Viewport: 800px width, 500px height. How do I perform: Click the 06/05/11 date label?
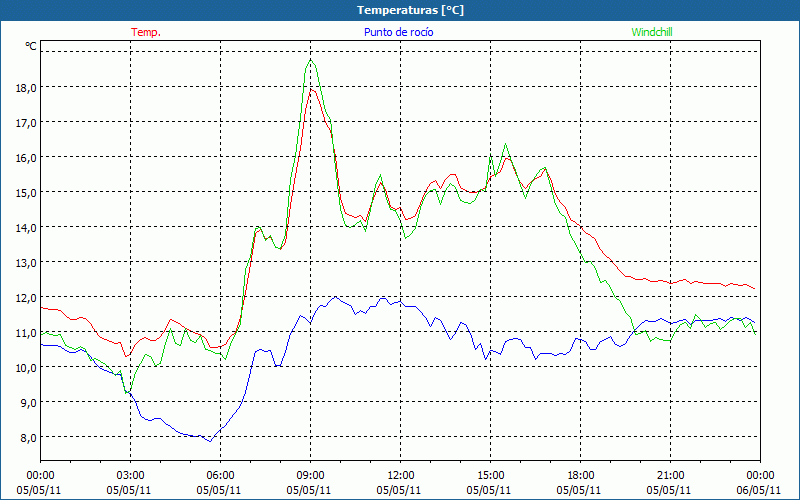tap(759, 490)
